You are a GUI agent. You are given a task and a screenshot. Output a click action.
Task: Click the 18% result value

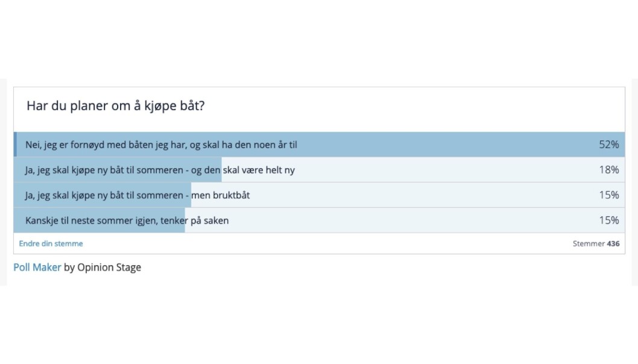[x=608, y=169]
